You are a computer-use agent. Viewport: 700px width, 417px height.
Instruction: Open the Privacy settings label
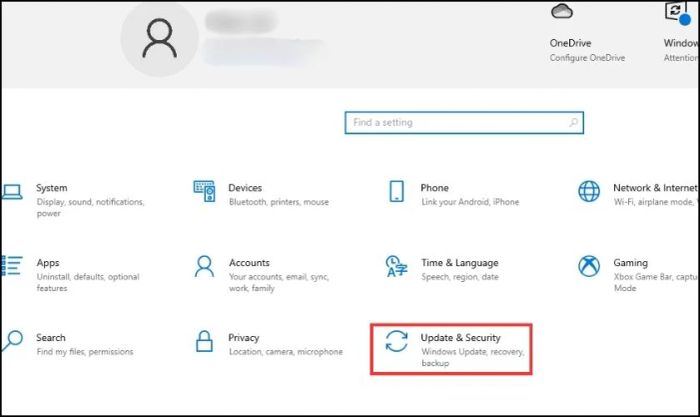(x=244, y=338)
